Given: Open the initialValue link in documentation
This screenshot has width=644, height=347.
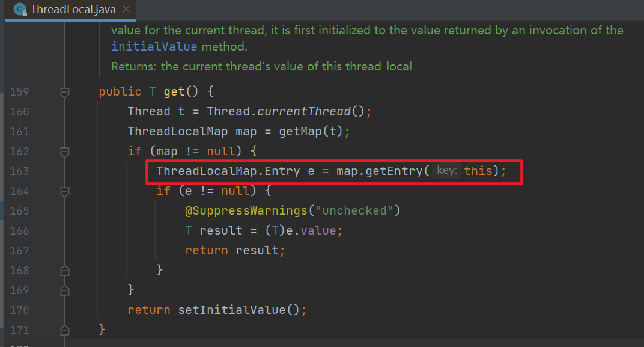Looking at the screenshot, I should coord(154,47).
